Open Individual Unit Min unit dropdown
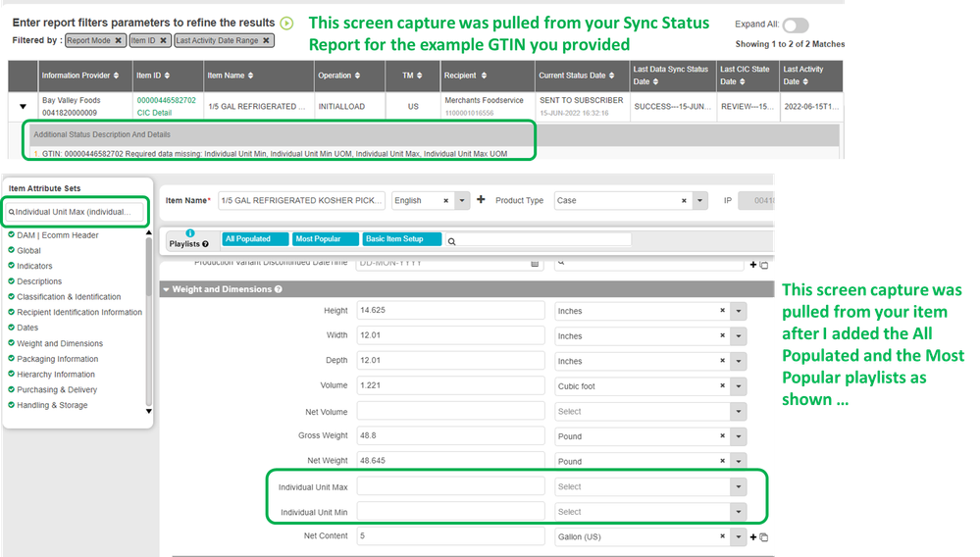980x557 pixels. pos(738,512)
